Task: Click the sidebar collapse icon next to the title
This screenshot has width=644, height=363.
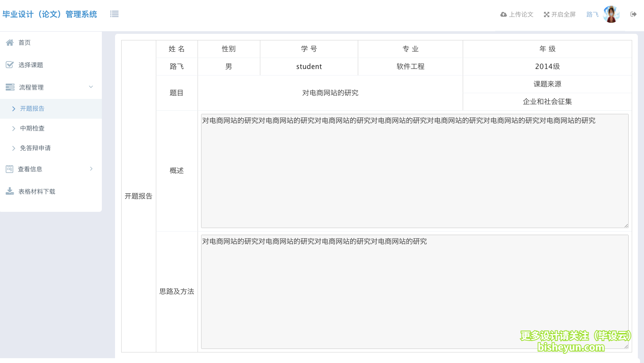Action: (x=114, y=14)
